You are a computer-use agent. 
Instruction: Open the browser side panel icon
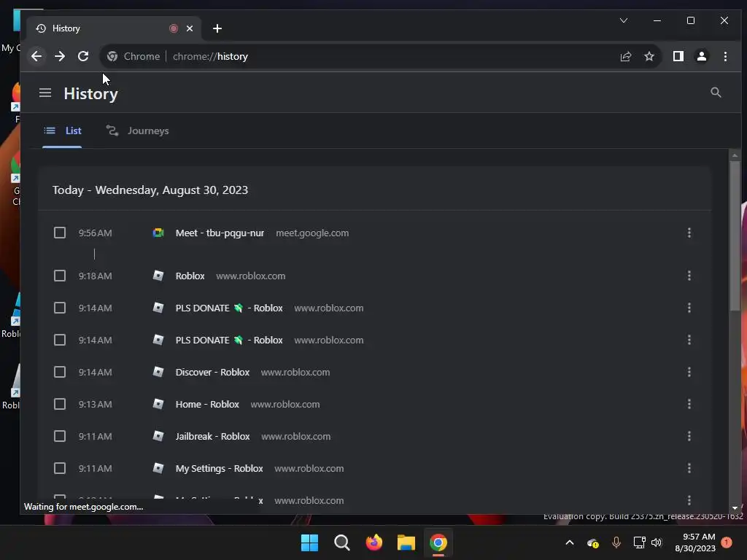[678, 56]
